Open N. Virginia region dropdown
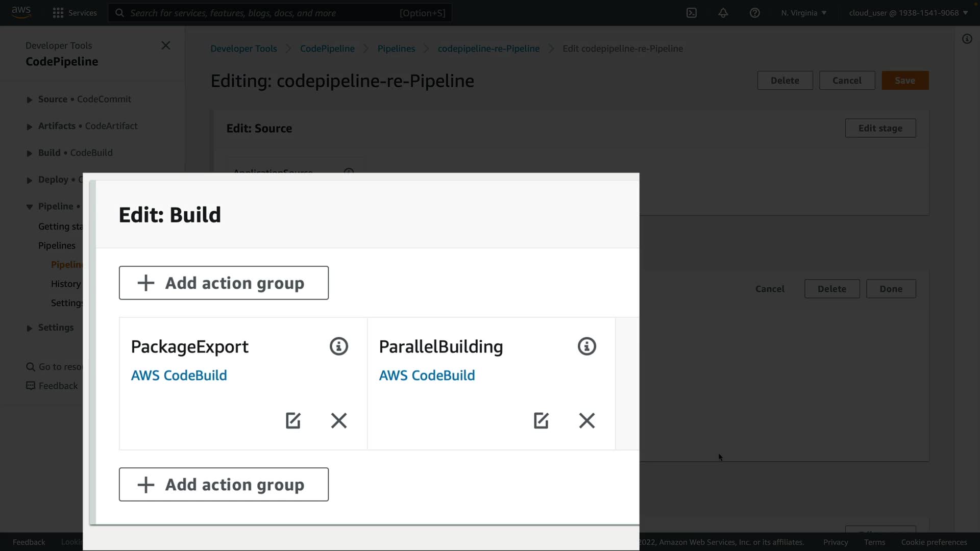The height and width of the screenshot is (551, 980). [x=803, y=13]
